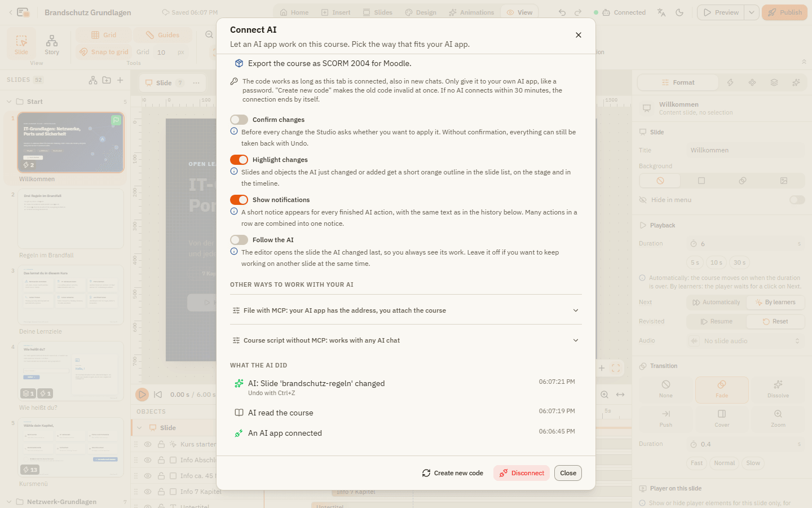Screen dimensions: 812x508
Task: Switch to the Insert tab
Action: click(336, 12)
